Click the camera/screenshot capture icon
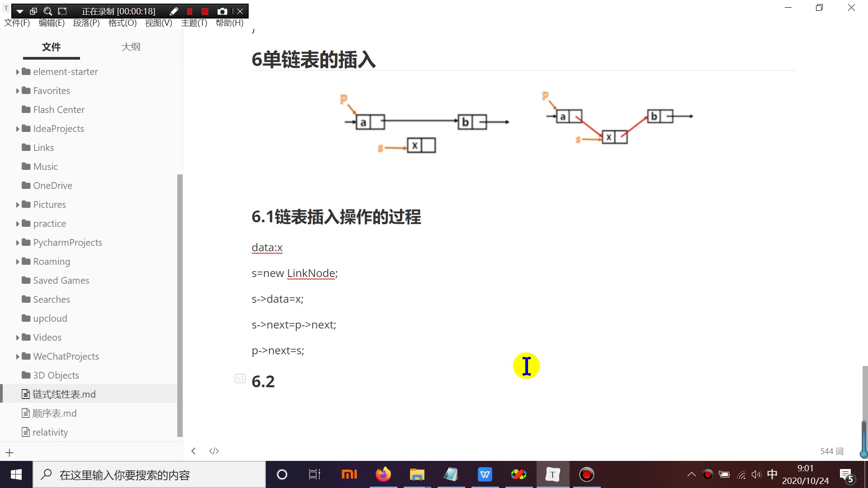Image resolution: width=868 pixels, height=488 pixels. pyautogui.click(x=222, y=11)
